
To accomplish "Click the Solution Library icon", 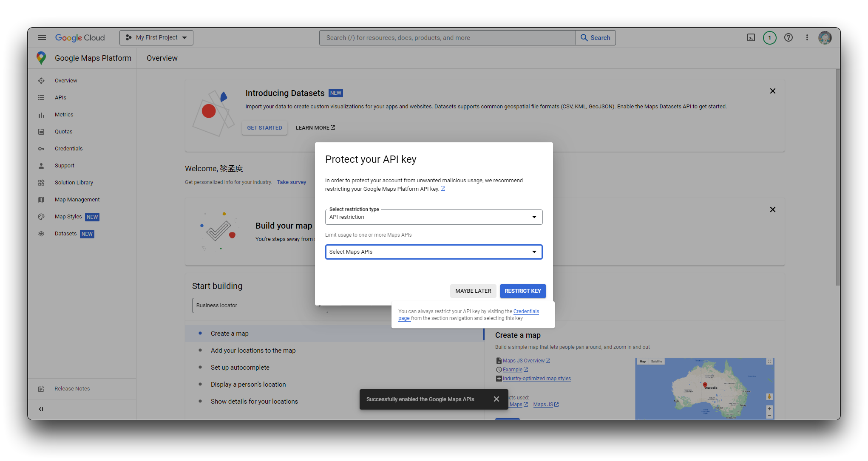I will click(41, 183).
